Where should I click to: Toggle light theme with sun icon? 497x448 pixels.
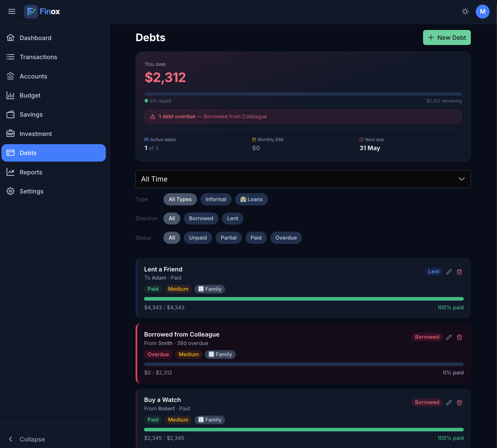click(x=465, y=11)
